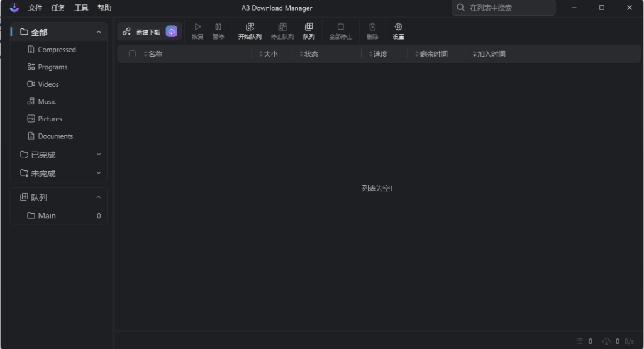
Task: Click the Documents file icon
Action: pyautogui.click(x=31, y=135)
